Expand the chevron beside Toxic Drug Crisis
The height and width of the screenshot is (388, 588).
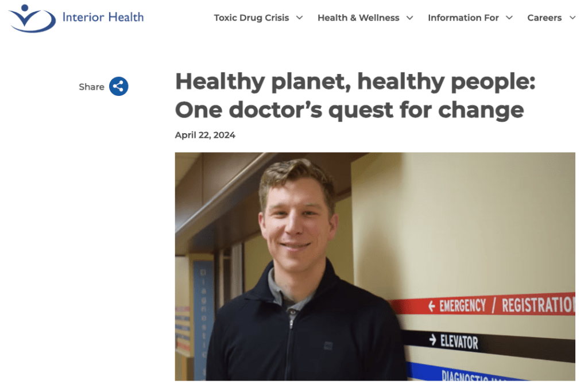point(299,18)
